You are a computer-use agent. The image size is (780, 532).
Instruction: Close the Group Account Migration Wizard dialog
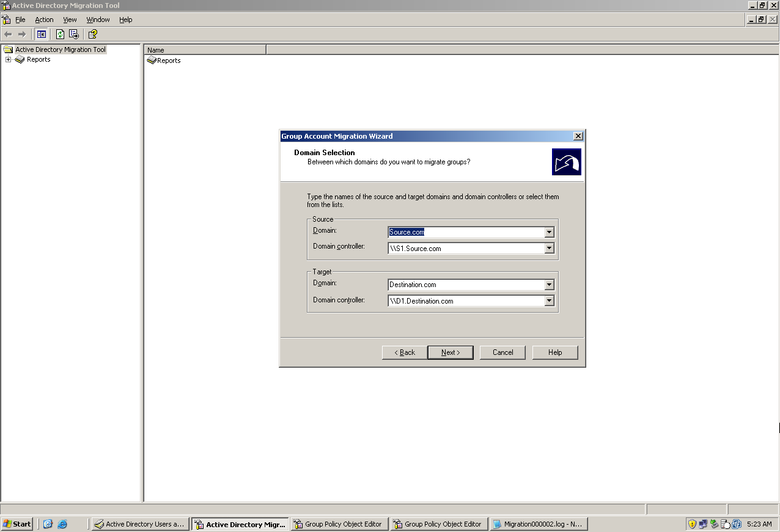[578, 136]
